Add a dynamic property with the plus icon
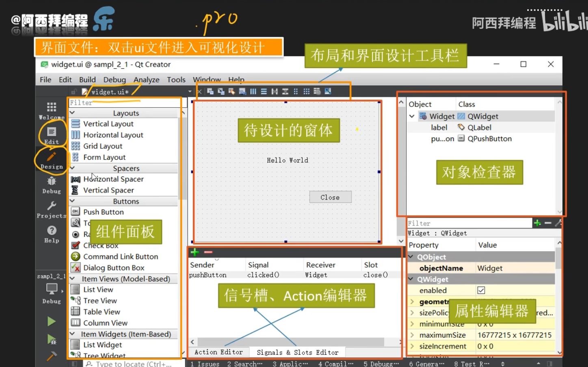This screenshot has height=367, width=588. pyautogui.click(x=537, y=223)
